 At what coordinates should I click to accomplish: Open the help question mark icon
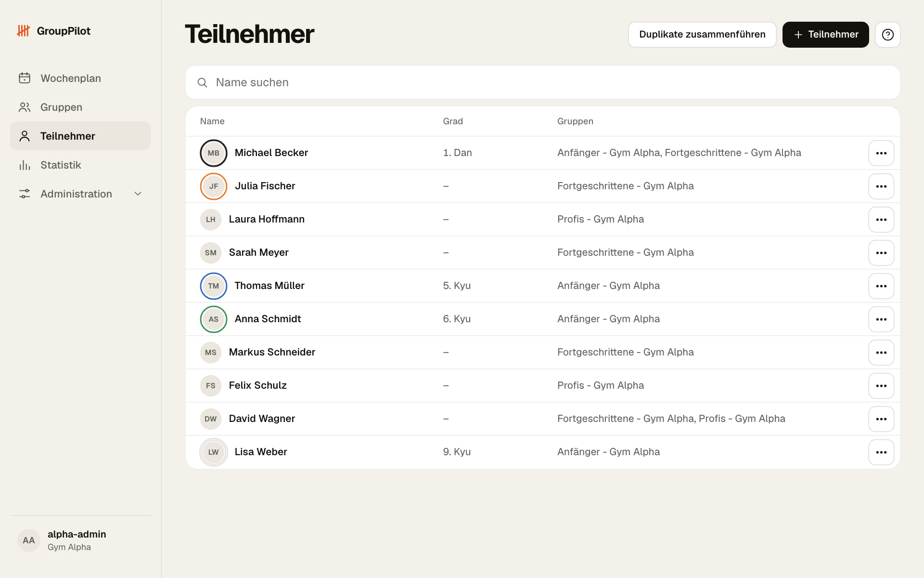887,35
